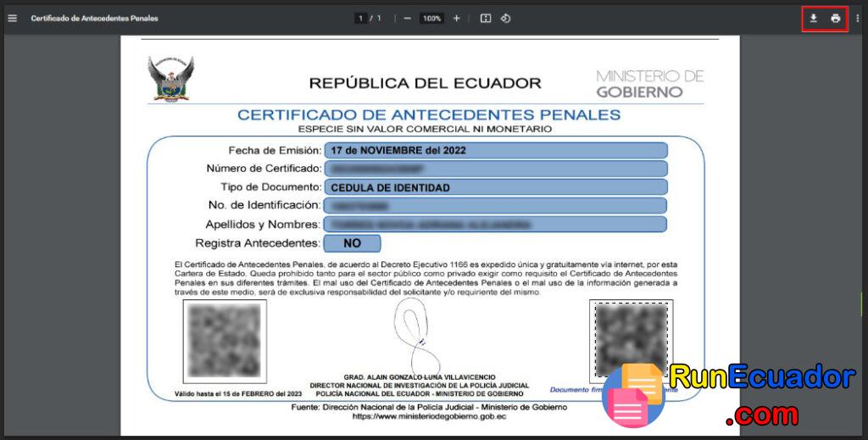Viewport: 868px width, 440px height.
Task: Click the 'REPÚBLICA DEL ECUADOR' heading
Action: coord(426,83)
